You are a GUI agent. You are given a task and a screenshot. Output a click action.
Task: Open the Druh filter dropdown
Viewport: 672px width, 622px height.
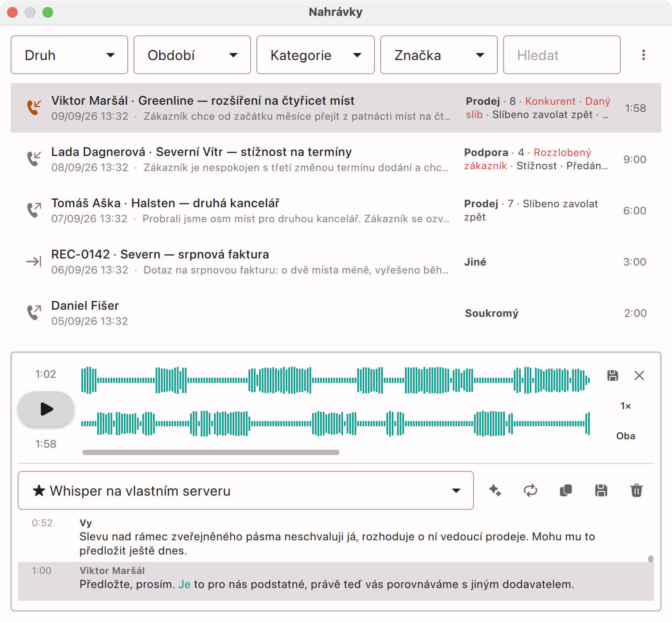(x=69, y=55)
